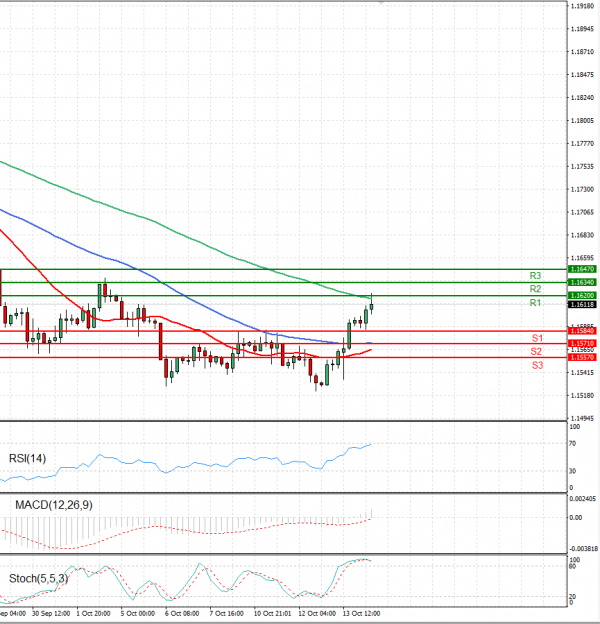Select the 1.15570 support price tag

pos(582,358)
